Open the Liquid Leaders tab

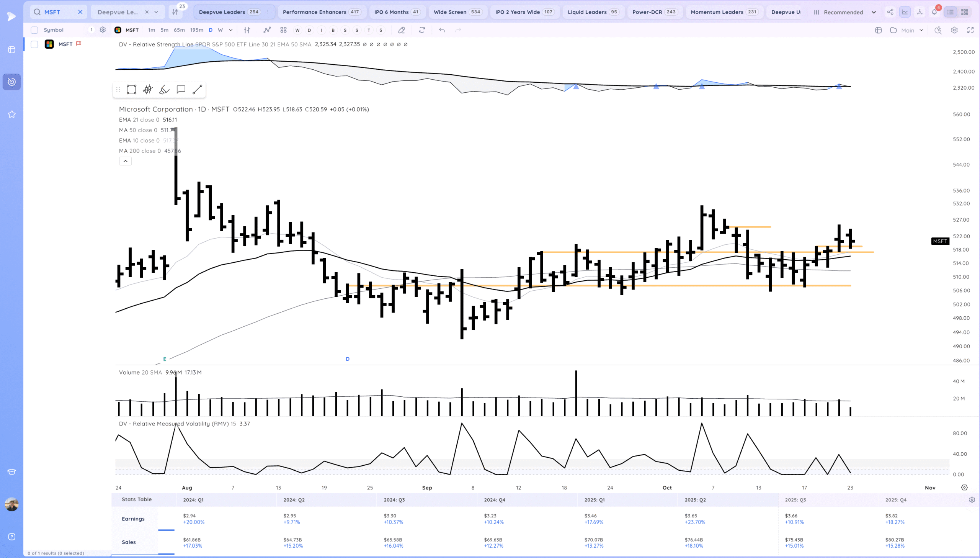pyautogui.click(x=592, y=12)
